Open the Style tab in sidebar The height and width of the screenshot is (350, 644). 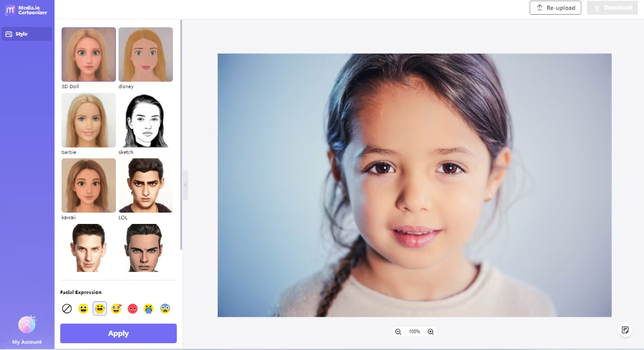point(27,34)
